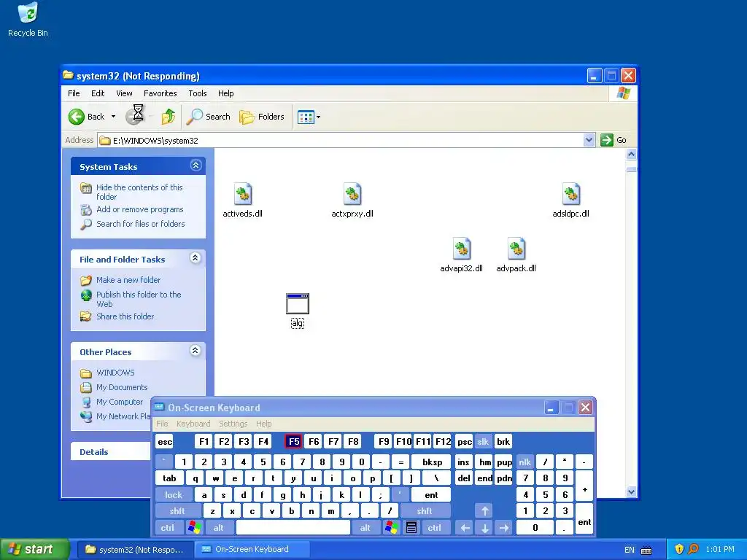Open the Edit menu
The height and width of the screenshot is (560, 747).
tap(98, 93)
